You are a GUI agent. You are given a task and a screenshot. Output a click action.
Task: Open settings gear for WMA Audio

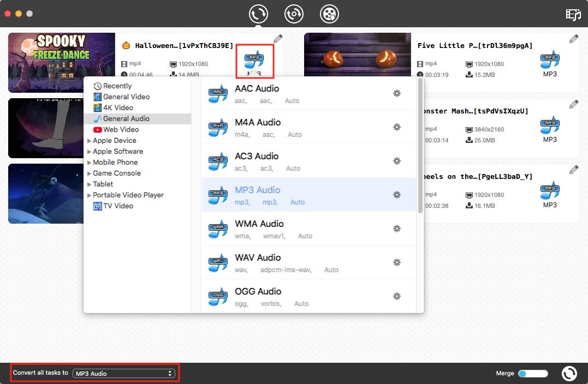397,229
